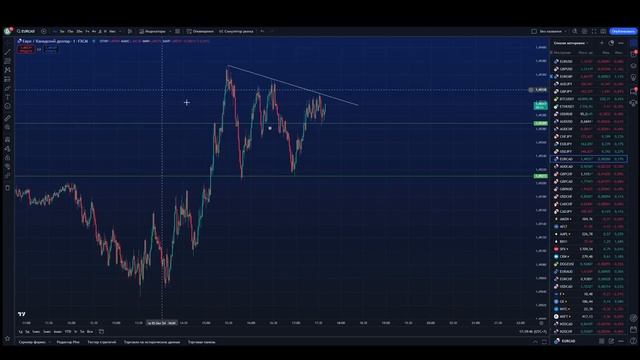
Task: Open the chart type selector
Action: [x=130, y=31]
